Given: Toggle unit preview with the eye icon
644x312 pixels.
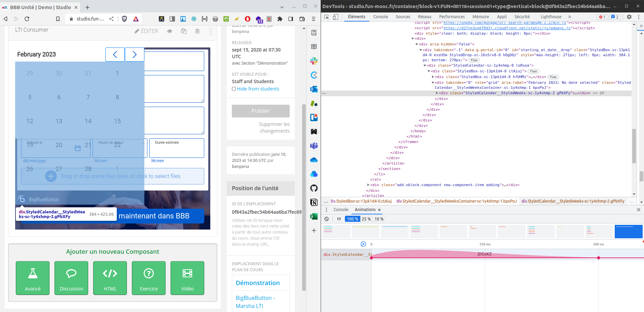Looking at the screenshot, I should (x=170, y=31).
